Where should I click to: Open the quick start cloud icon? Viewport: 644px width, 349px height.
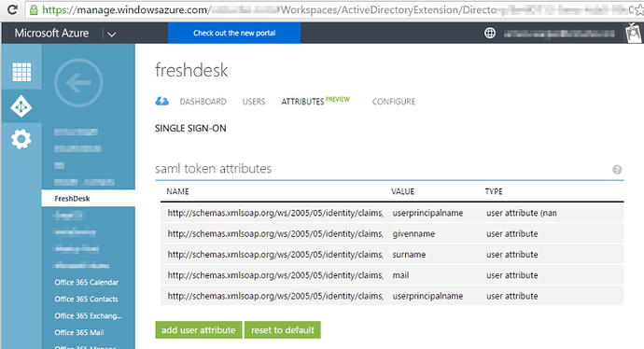click(161, 101)
